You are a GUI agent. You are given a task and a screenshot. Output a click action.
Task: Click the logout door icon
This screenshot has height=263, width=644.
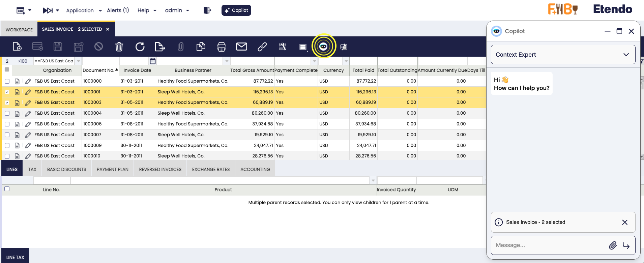click(x=207, y=10)
